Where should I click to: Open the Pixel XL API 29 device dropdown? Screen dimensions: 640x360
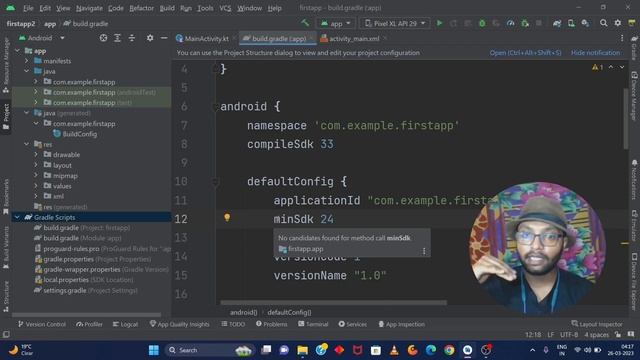[395, 24]
